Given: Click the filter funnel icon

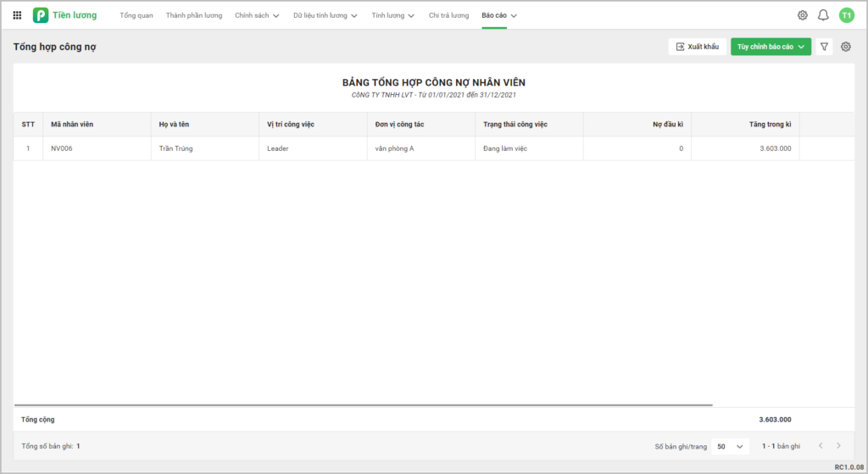Looking at the screenshot, I should (x=824, y=47).
